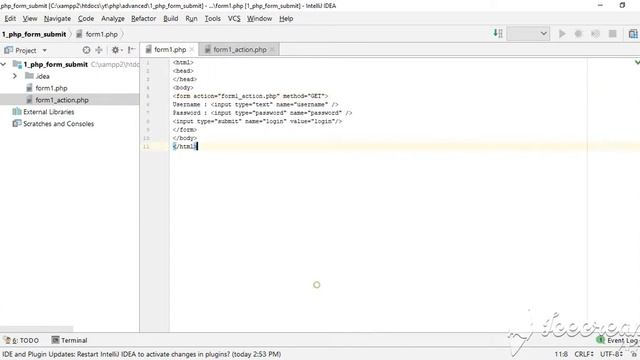Open the Analyze menu
Screen dimensions: 640x360
pyautogui.click(x=113, y=18)
